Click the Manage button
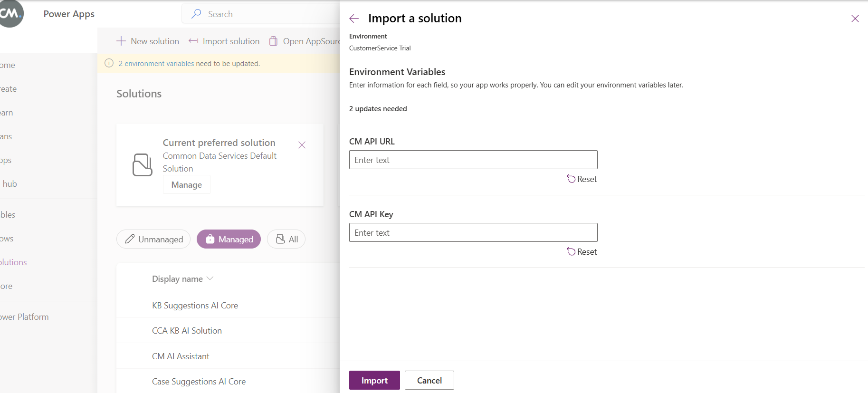Screen dimensions: 868x393 click(x=187, y=184)
